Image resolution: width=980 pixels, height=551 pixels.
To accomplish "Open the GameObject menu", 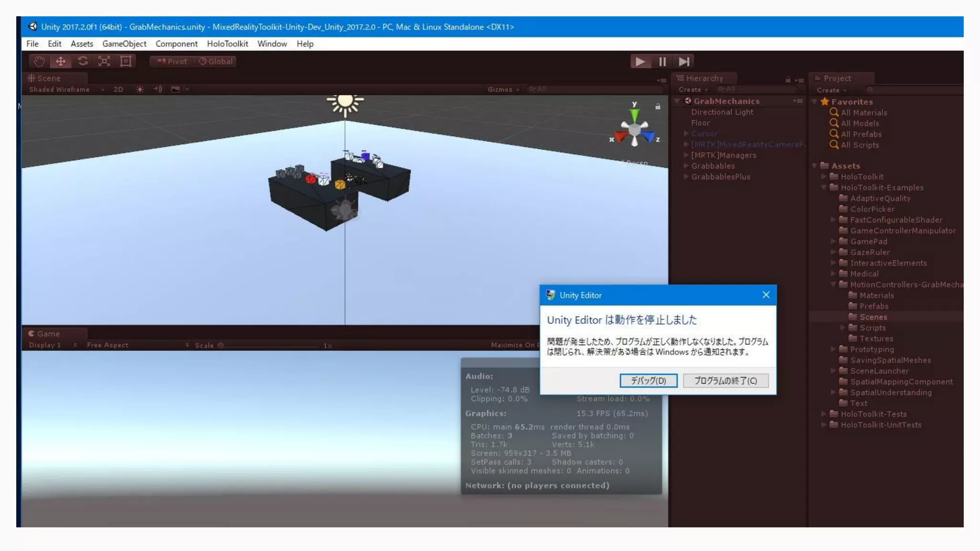I will 124,44.
